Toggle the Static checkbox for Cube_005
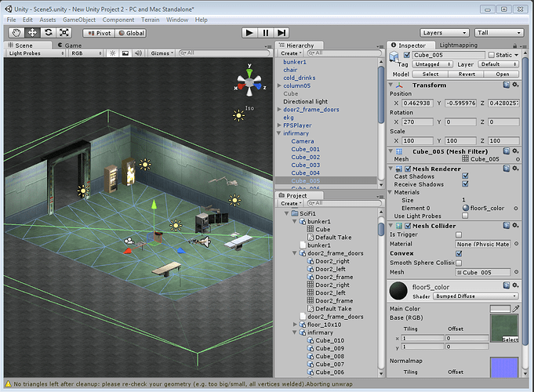The height and width of the screenshot is (392, 534). (x=491, y=55)
